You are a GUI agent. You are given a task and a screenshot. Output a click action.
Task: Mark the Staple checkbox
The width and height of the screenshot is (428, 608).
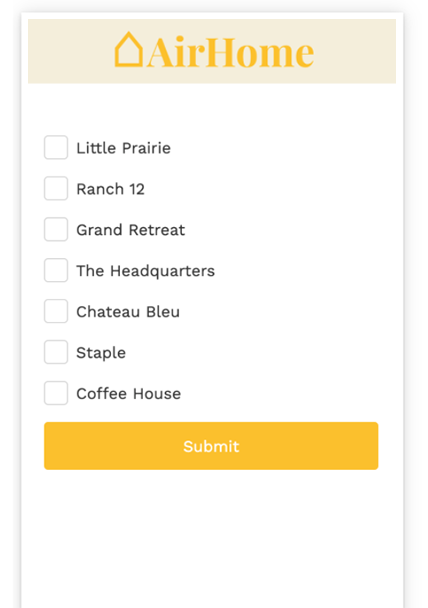pyautogui.click(x=56, y=352)
